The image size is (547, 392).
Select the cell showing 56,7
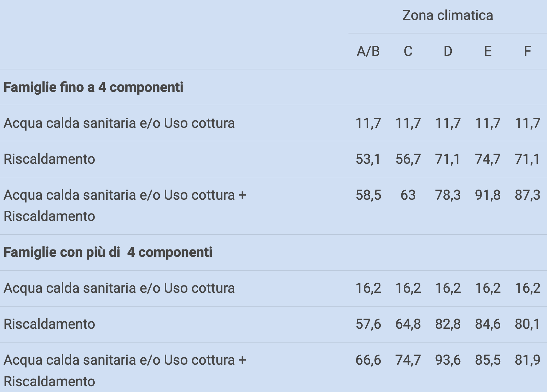(408, 159)
